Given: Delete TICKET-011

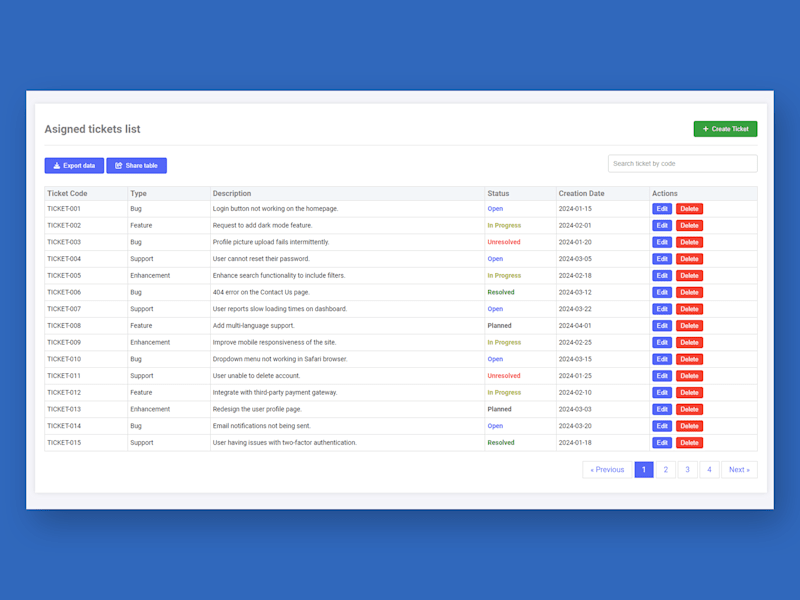Looking at the screenshot, I should click(689, 376).
